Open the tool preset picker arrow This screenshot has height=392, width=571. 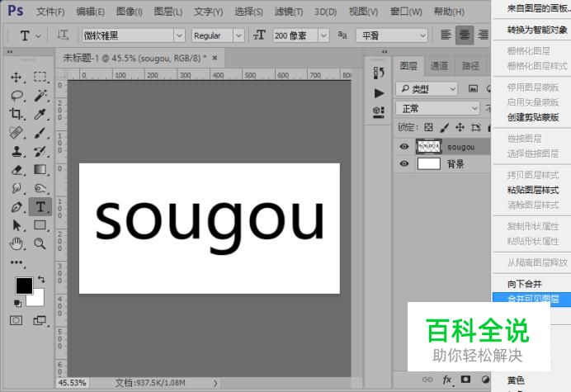(38, 35)
